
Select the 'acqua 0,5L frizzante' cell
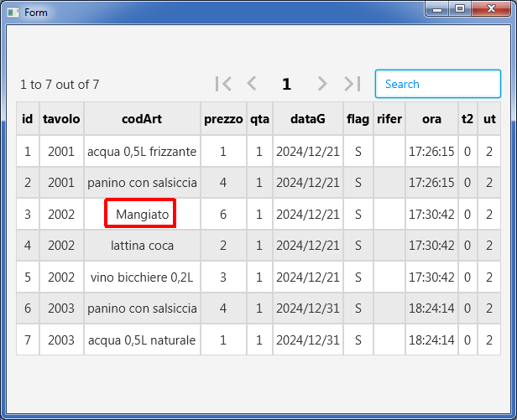tap(142, 151)
